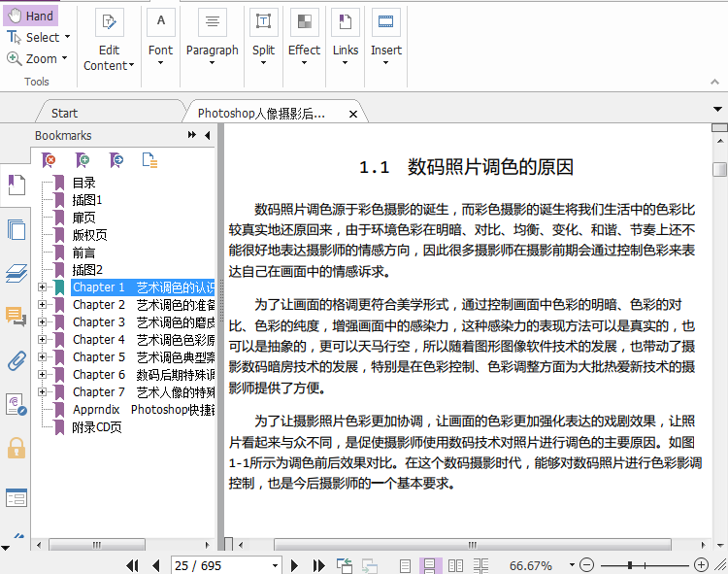Expand the Chapter 1 bookmark node
The image size is (728, 574).
click(x=42, y=287)
